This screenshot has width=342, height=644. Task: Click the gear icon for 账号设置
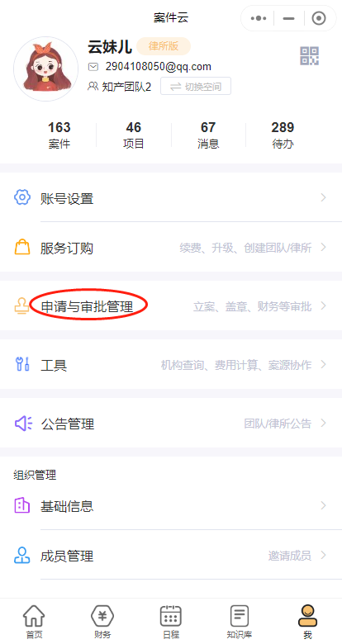22,197
